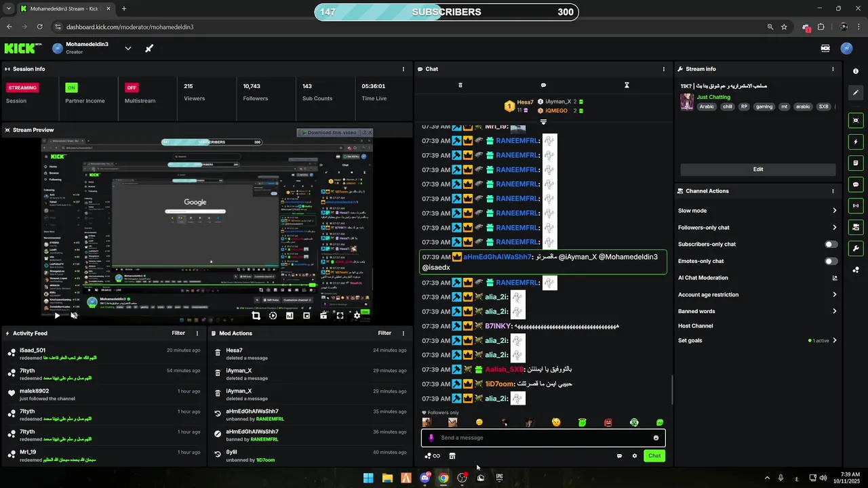Open Channel Actions three-dot menu
The height and width of the screenshot is (488, 868).
point(833,191)
